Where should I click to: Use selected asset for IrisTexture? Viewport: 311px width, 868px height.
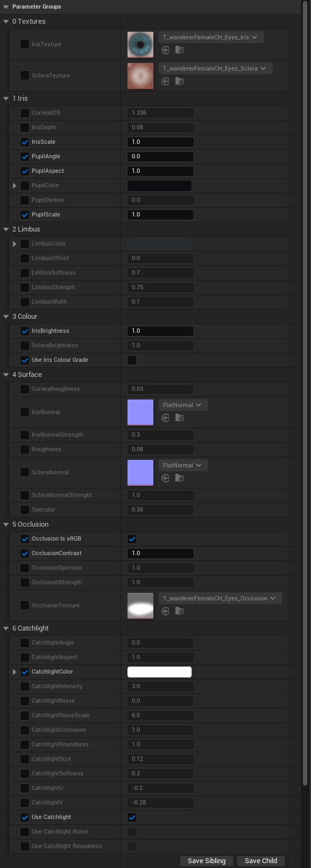166,50
